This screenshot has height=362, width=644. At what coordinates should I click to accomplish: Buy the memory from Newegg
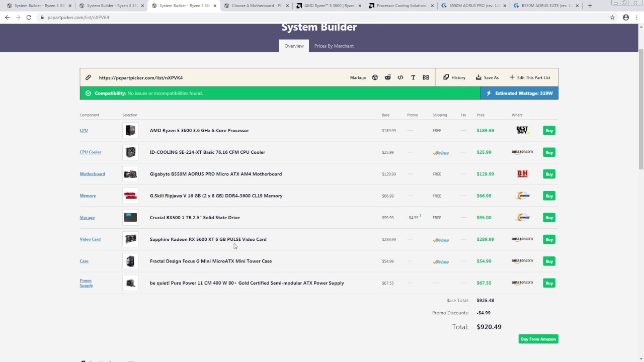coord(549,196)
